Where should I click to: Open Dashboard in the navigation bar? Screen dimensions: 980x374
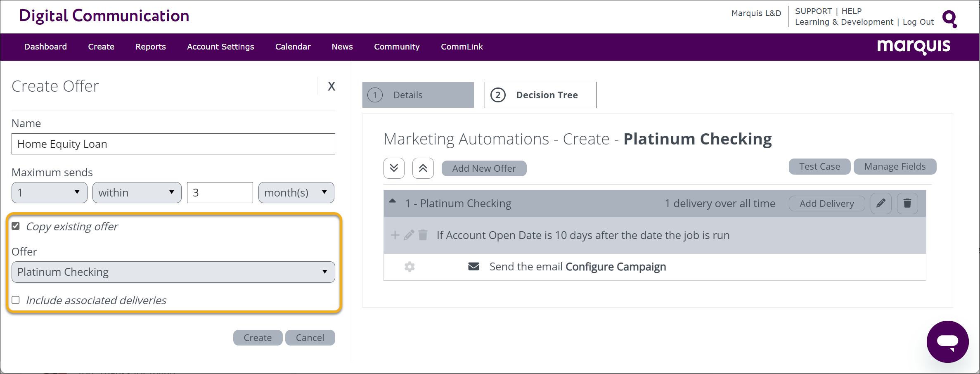point(45,47)
